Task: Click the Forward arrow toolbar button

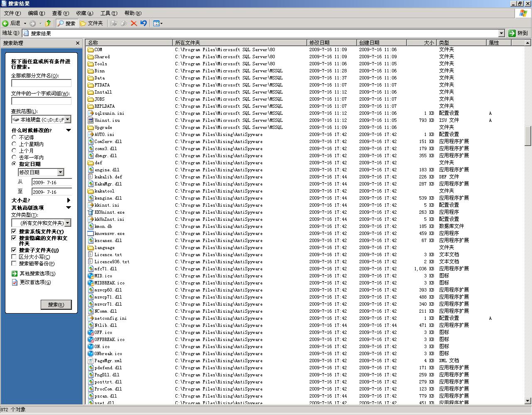Action: [32, 23]
